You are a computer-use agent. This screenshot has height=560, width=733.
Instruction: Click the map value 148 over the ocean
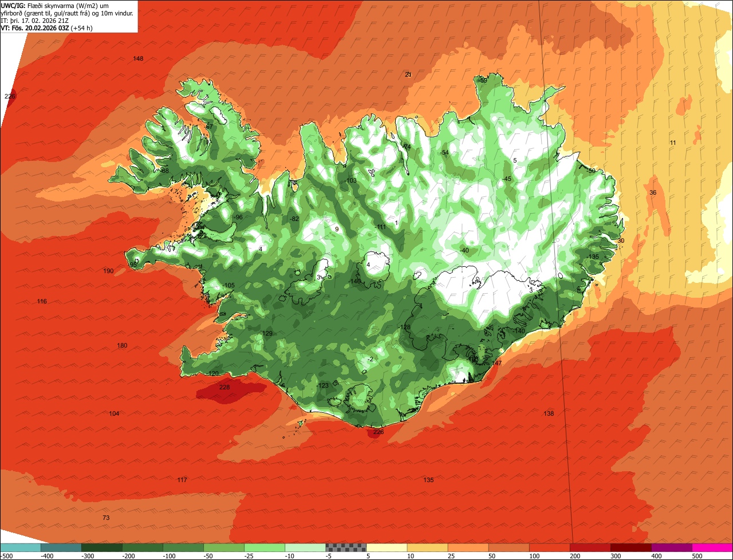click(138, 58)
